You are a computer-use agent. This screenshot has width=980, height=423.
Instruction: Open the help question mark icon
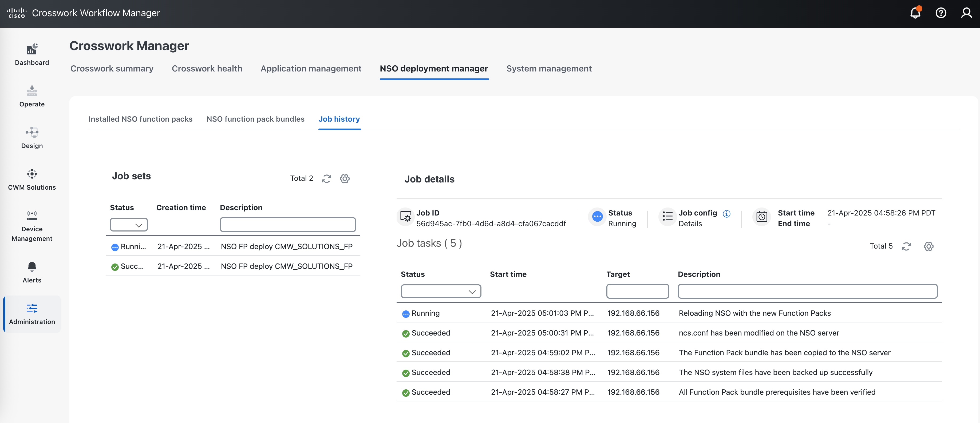(x=941, y=13)
